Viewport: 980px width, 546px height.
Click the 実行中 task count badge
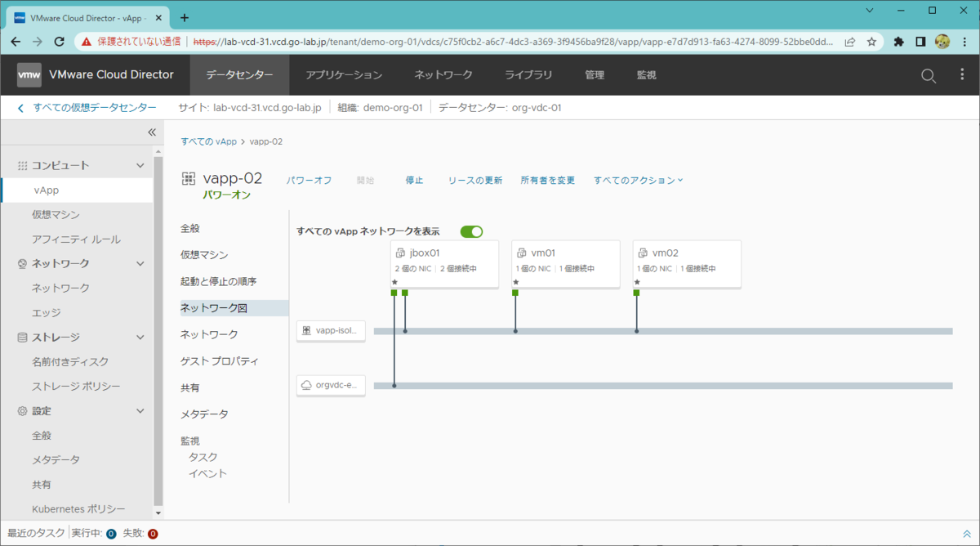tap(111, 534)
